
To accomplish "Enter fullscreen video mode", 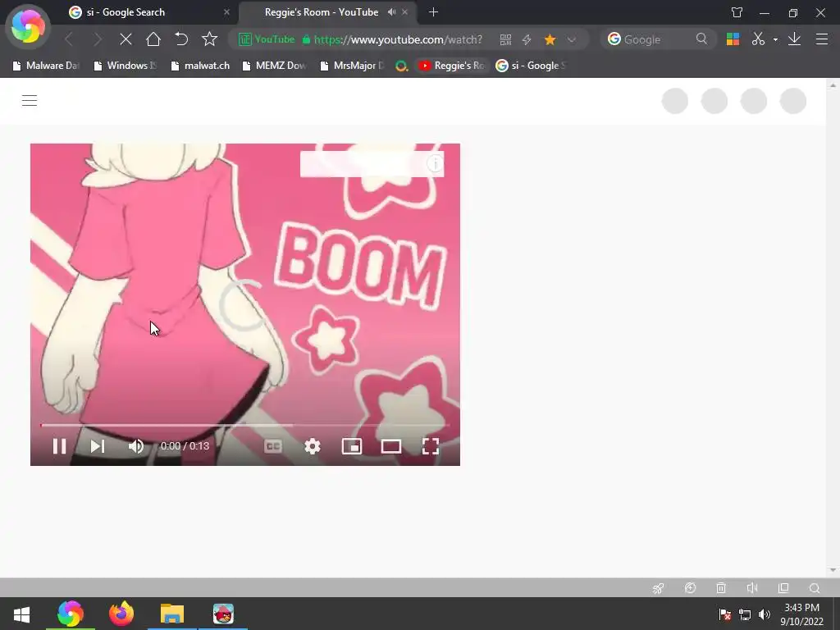I will click(x=431, y=445).
